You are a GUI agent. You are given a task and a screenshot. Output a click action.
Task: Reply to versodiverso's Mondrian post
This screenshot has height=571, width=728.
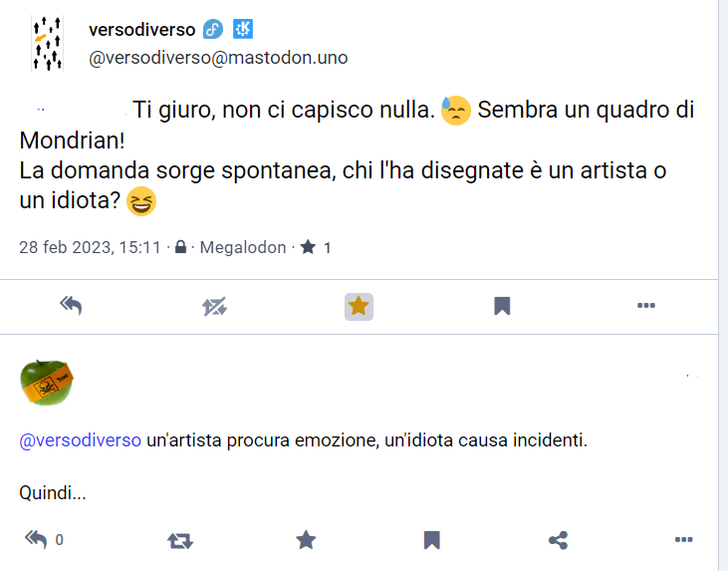click(71, 307)
